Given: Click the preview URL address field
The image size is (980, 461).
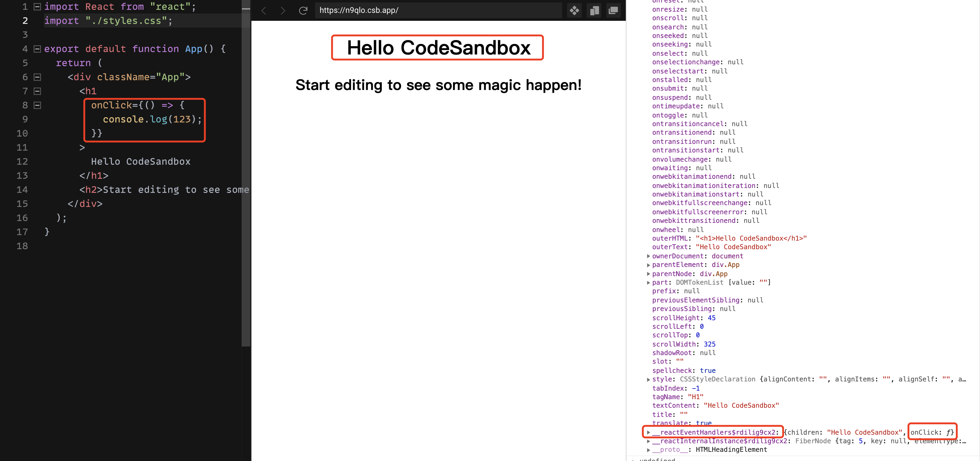Looking at the screenshot, I should pos(438,11).
